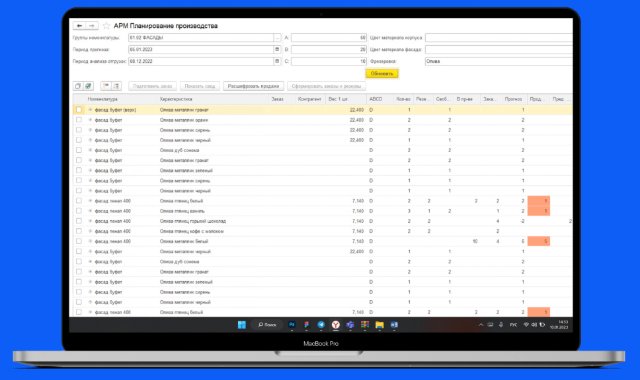Select orange cell with 5 in металлик белый row
Screen dimensions: 640x380
[538, 241]
